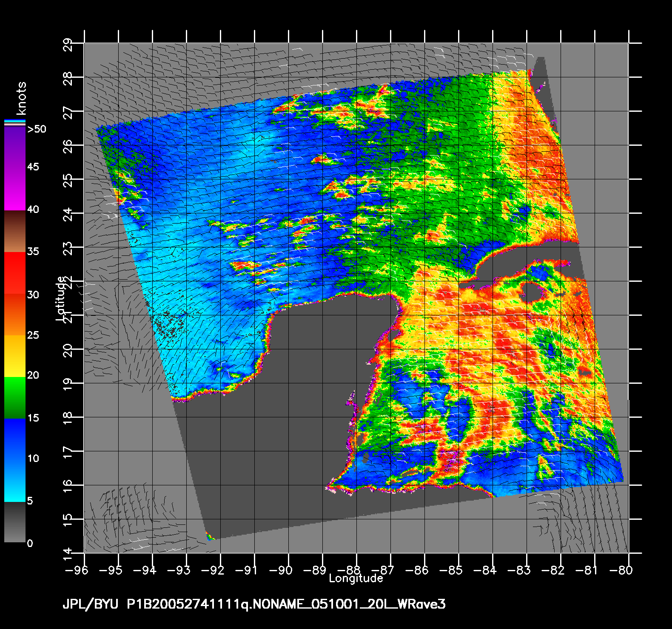The height and width of the screenshot is (629, 672).
Task: Click the latitude tick label '25'
Action: point(68,180)
